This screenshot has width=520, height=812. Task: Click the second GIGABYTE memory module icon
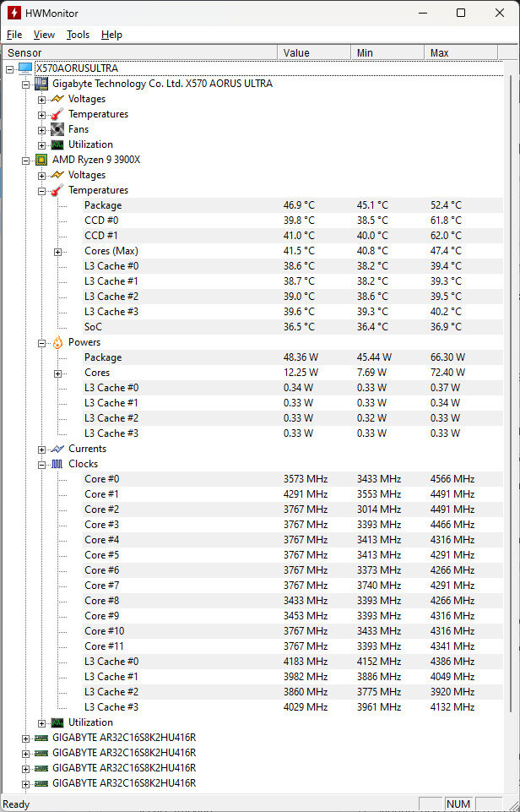coord(41,753)
